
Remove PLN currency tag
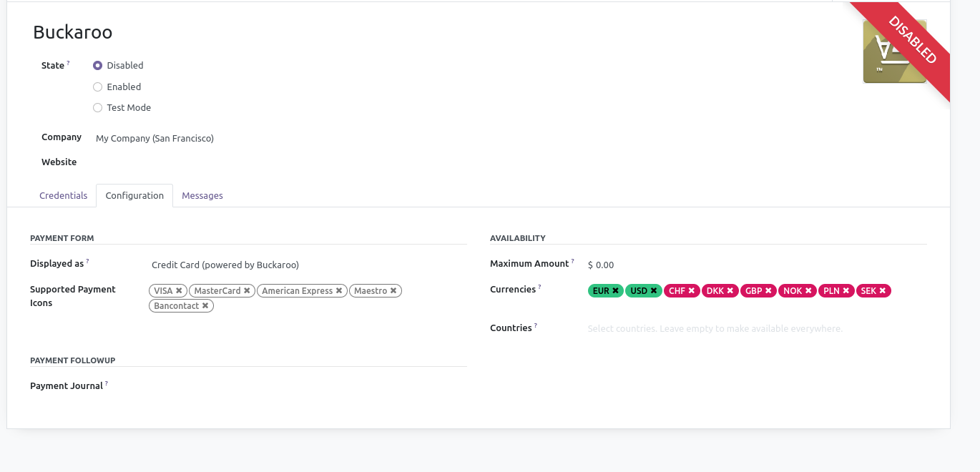(846, 290)
